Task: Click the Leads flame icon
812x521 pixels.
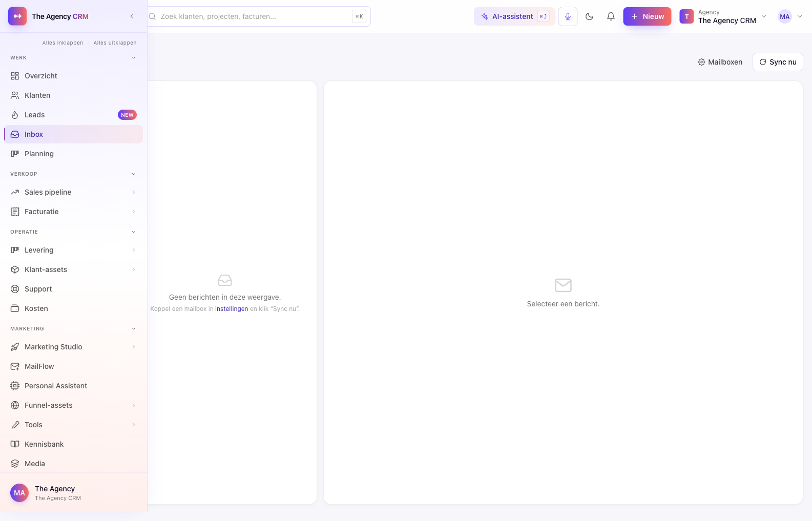Action: (x=15, y=115)
